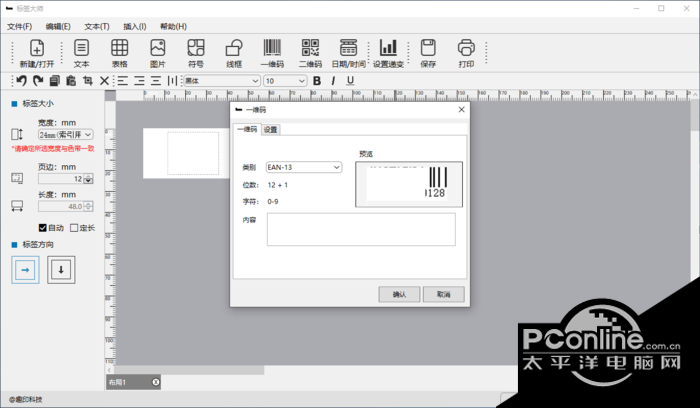The height and width of the screenshot is (408, 700).
Task: Open 设置递变 increment settings icon
Action: [388, 54]
